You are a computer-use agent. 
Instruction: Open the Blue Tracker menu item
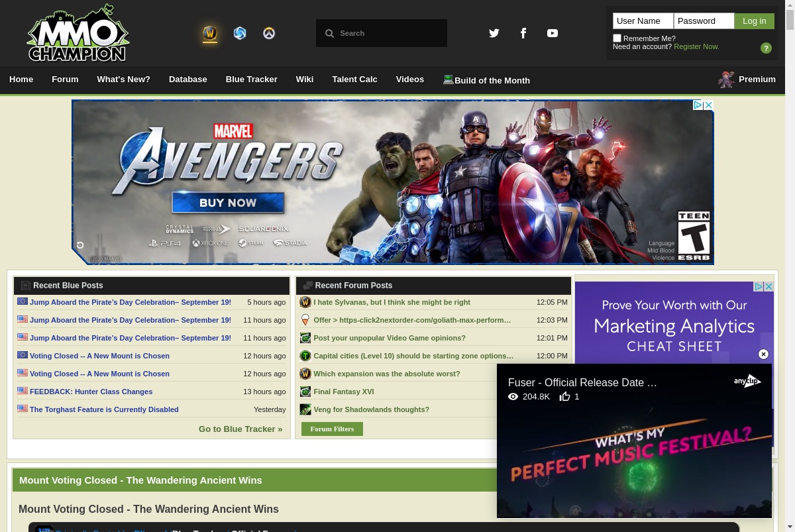coord(252,80)
